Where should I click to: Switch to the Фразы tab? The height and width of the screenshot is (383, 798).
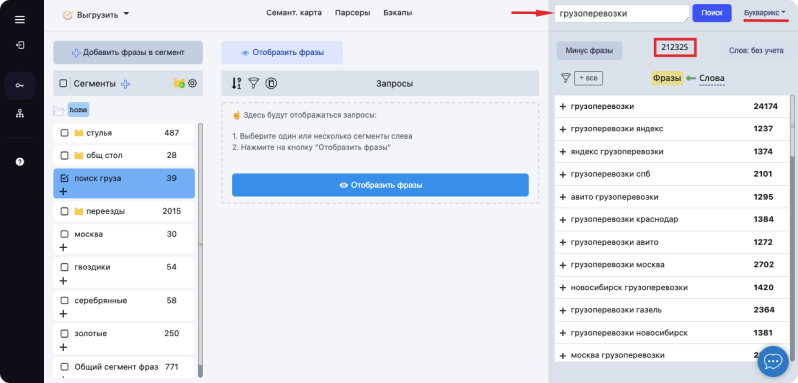coord(667,78)
